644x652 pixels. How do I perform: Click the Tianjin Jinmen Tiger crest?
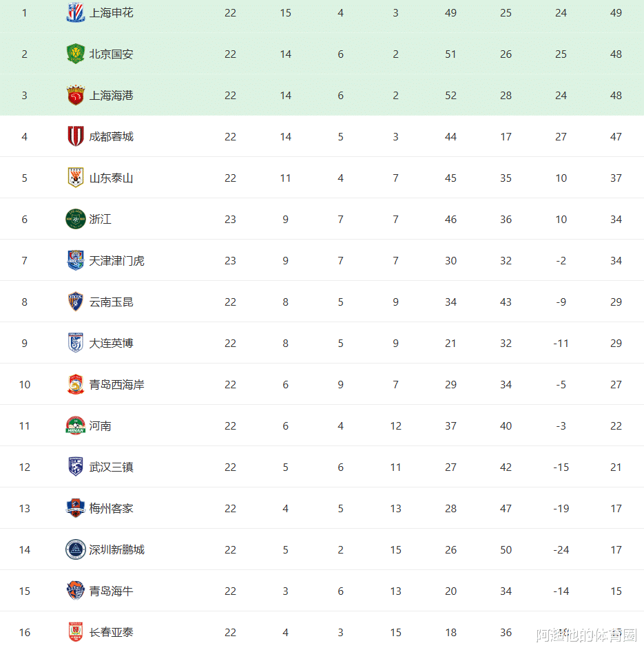point(75,261)
